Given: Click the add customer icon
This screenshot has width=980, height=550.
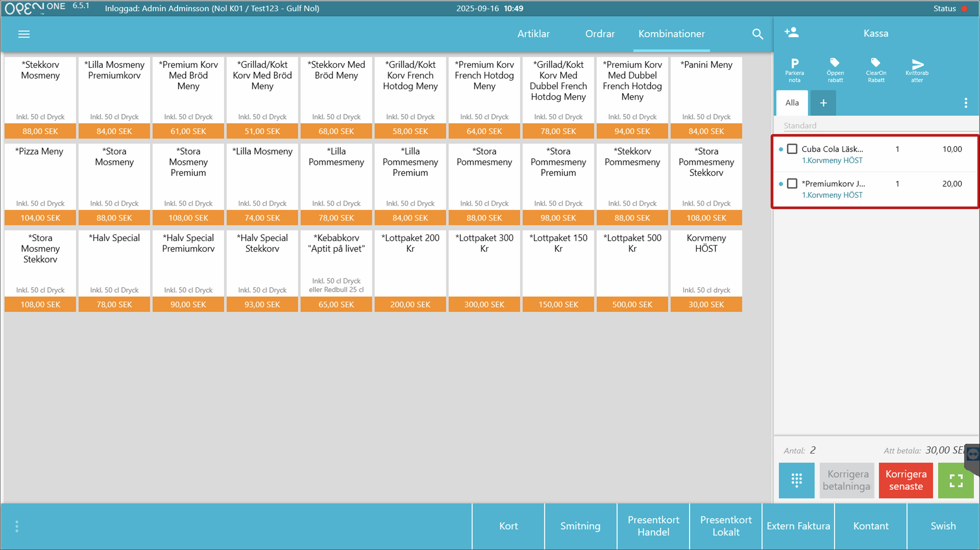Looking at the screenshot, I should [792, 33].
